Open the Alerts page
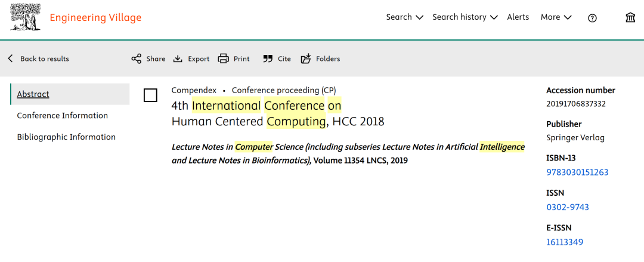The height and width of the screenshot is (262, 644). [x=518, y=17]
